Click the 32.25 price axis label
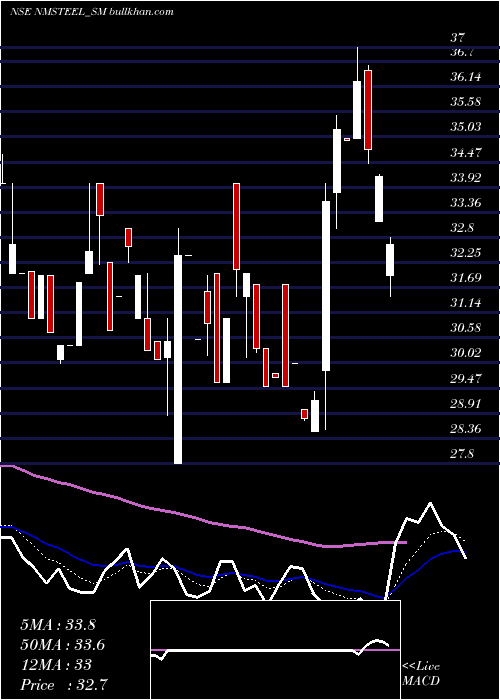The width and height of the screenshot is (500, 700). point(466,253)
